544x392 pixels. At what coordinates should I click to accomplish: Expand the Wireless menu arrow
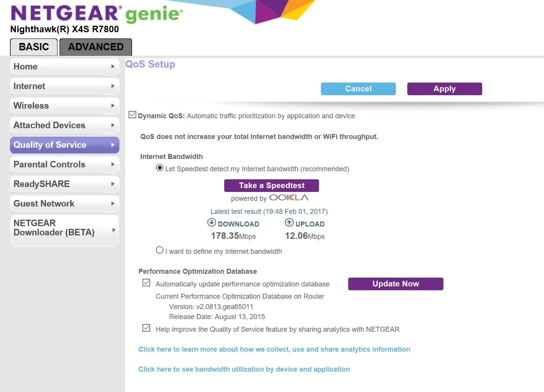[x=113, y=106]
